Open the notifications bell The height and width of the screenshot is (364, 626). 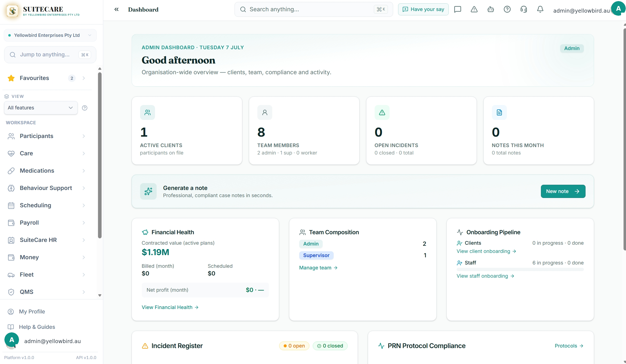(x=540, y=9)
